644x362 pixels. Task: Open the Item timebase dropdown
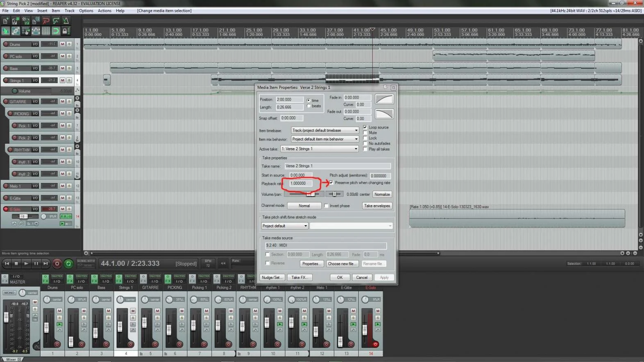point(325,131)
